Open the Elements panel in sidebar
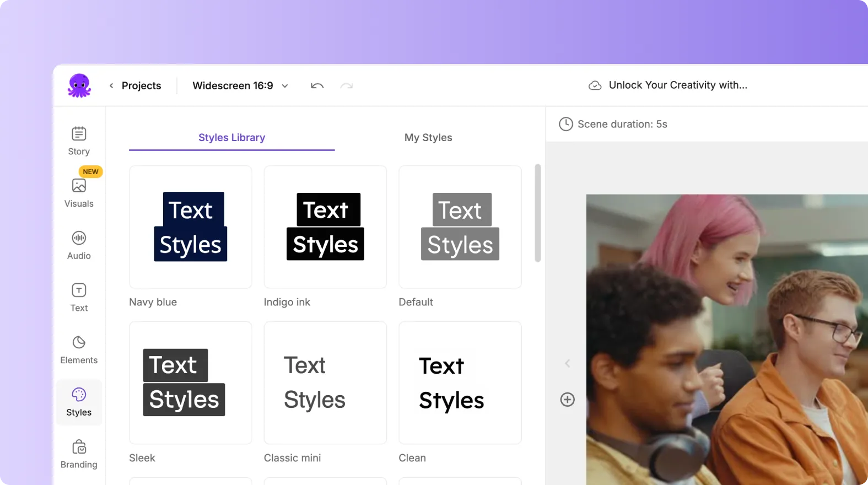 (79, 350)
